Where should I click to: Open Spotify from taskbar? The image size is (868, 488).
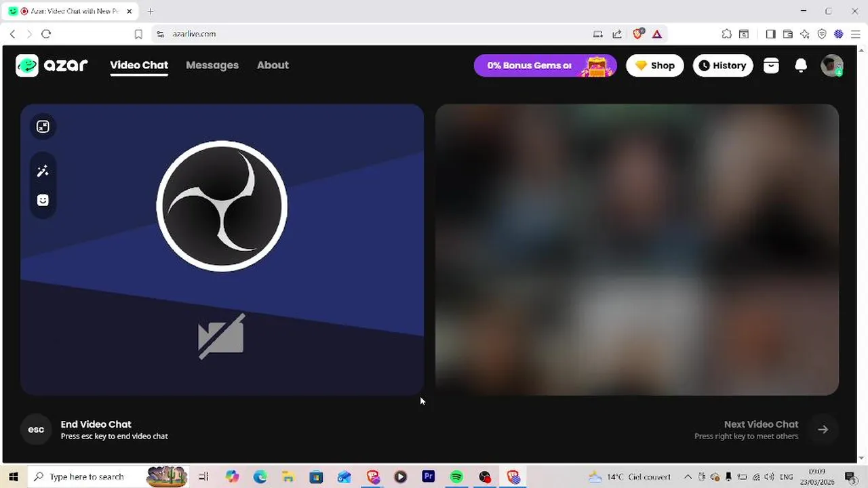(456, 476)
